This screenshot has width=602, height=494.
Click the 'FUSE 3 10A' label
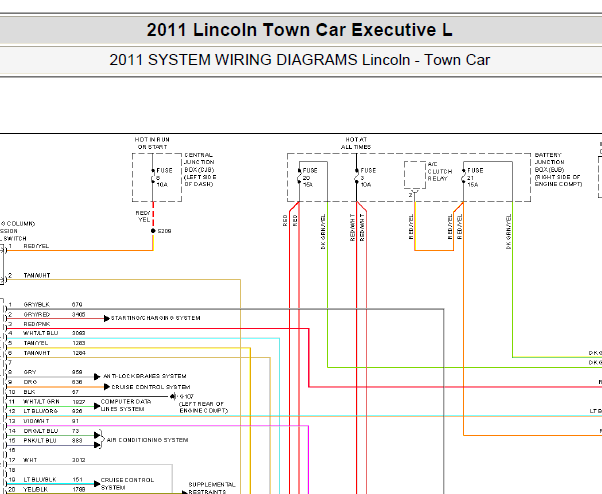368,177
